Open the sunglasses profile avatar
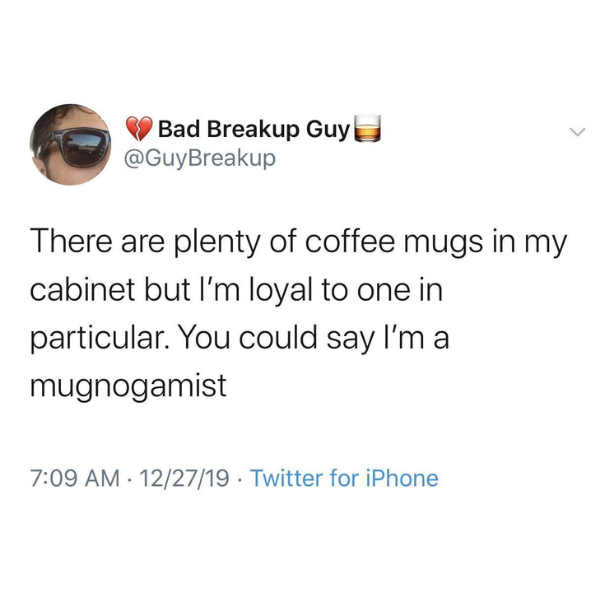This screenshot has width=600, height=600. (x=70, y=144)
